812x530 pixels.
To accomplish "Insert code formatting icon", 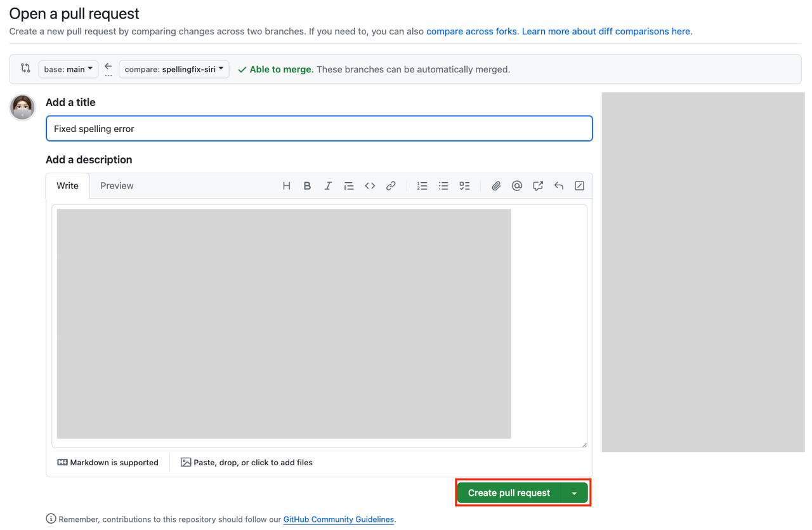I will tap(370, 186).
